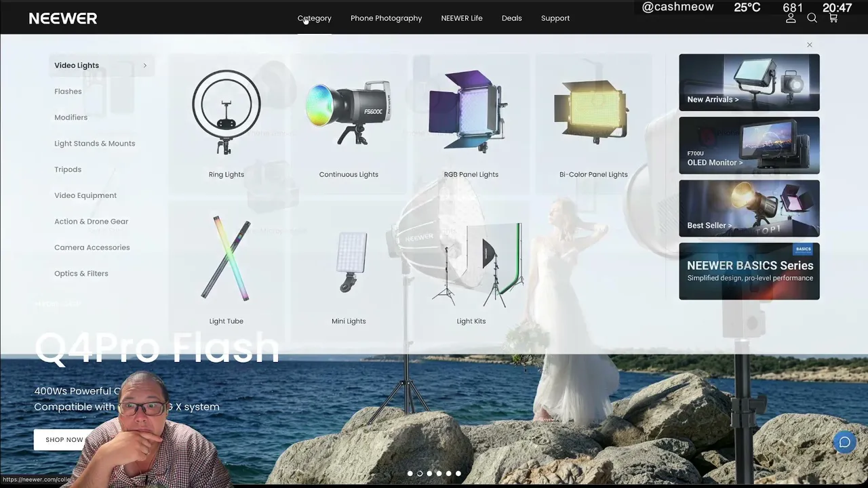Expand the Video Lights chevron arrow
Viewport: 868px width, 488px height.
144,66
